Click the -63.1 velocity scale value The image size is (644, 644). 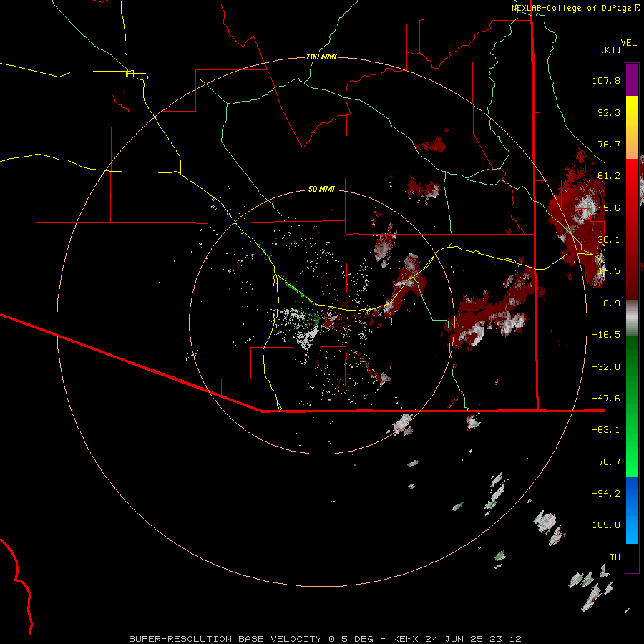(x=606, y=430)
